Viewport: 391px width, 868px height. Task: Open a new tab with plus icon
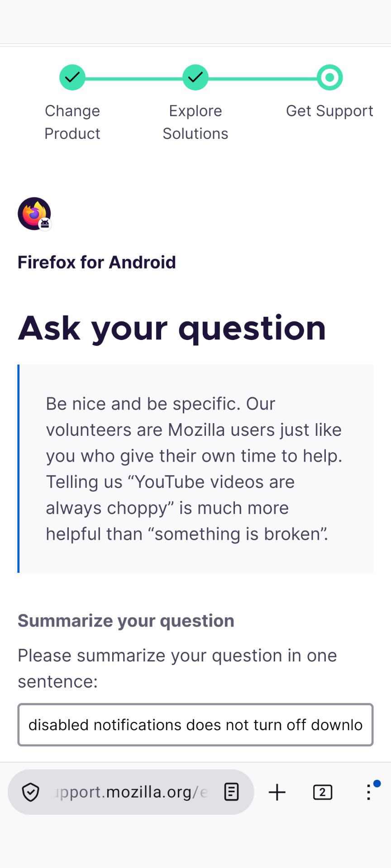[277, 792]
